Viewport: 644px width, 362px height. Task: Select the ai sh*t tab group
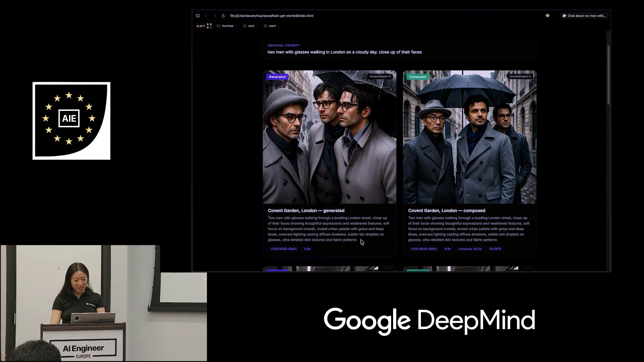pyautogui.click(x=201, y=26)
